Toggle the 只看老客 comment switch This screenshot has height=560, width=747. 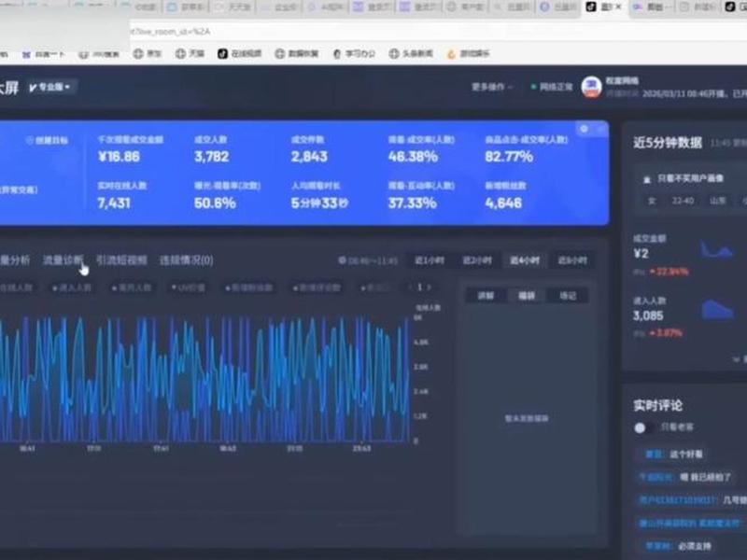click(x=644, y=427)
